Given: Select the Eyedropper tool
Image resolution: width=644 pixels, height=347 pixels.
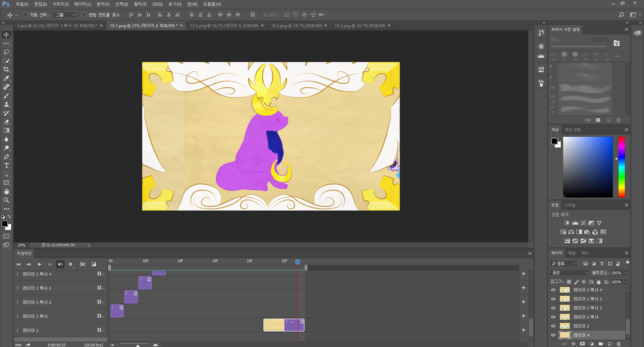Looking at the screenshot, I should (6, 78).
